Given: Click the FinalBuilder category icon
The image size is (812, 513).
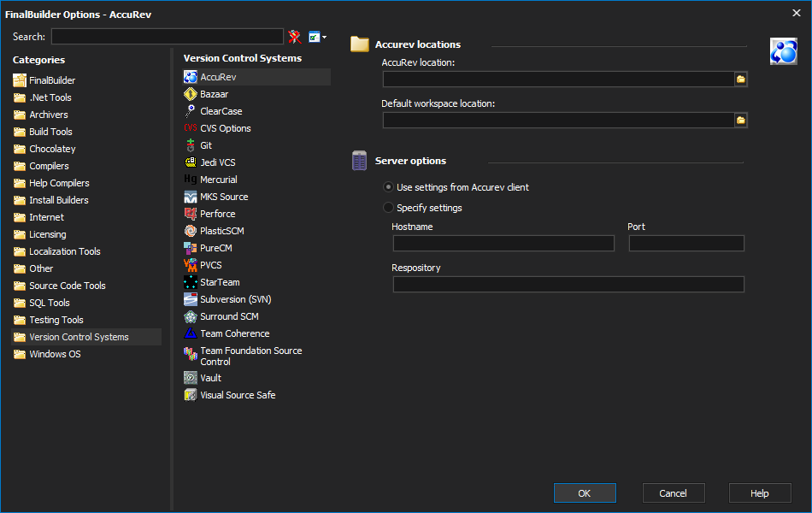Looking at the screenshot, I should coord(20,80).
